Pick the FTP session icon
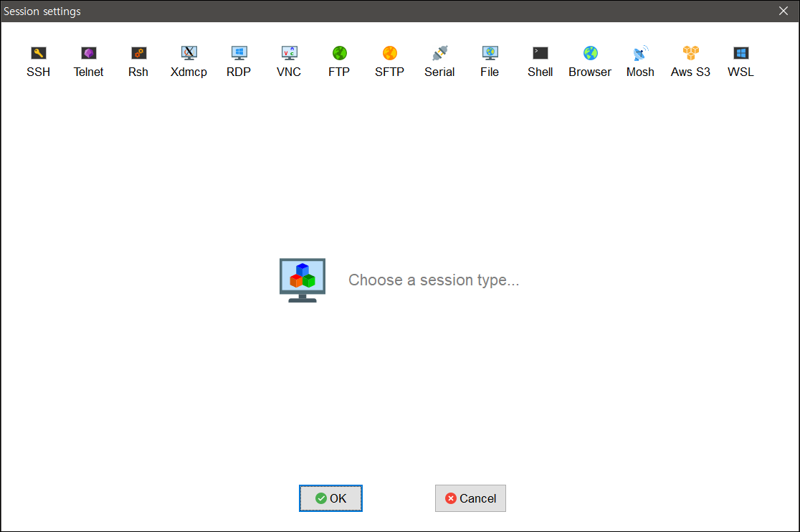Image resolution: width=800 pixels, height=532 pixels. click(339, 61)
